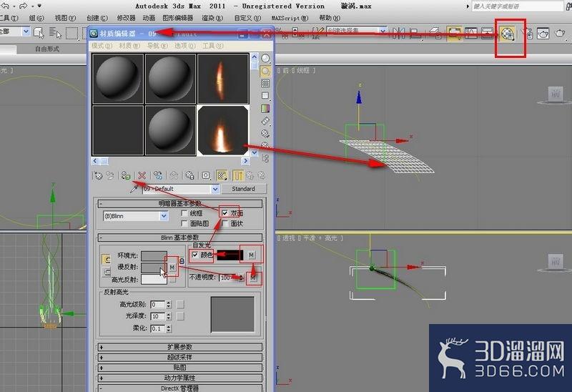Expand 贴图 maps rollout
This screenshot has width=572, height=392.
[180, 367]
